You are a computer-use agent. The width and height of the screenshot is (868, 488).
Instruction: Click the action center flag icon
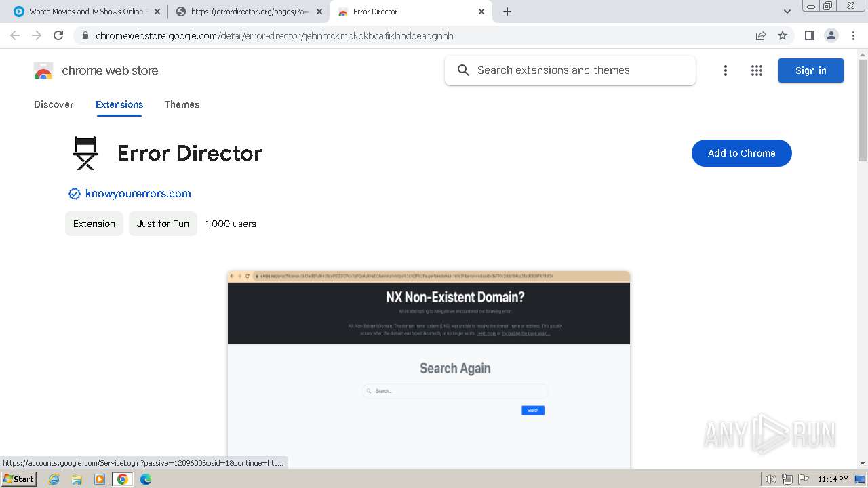(803, 479)
